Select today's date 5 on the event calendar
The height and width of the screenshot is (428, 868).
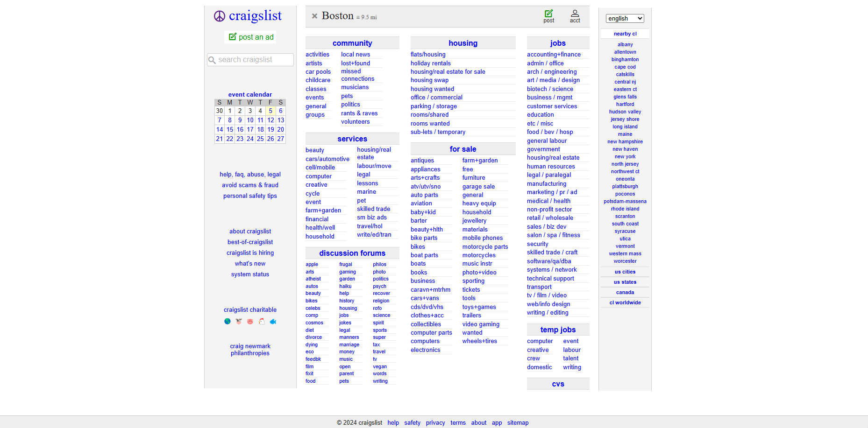270,111
